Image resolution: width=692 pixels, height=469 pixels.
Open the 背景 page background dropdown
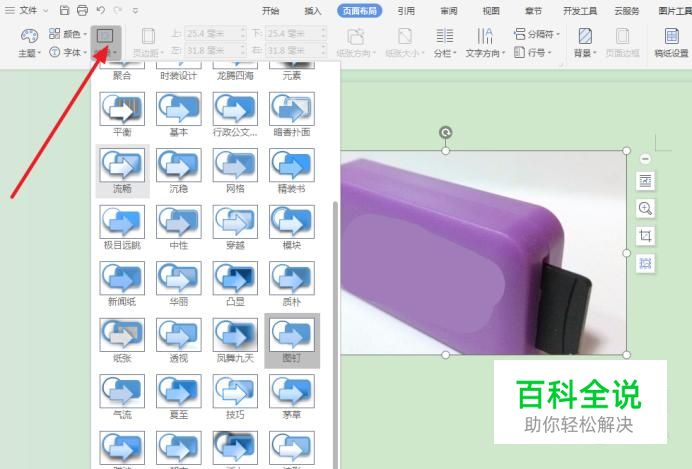(x=585, y=42)
